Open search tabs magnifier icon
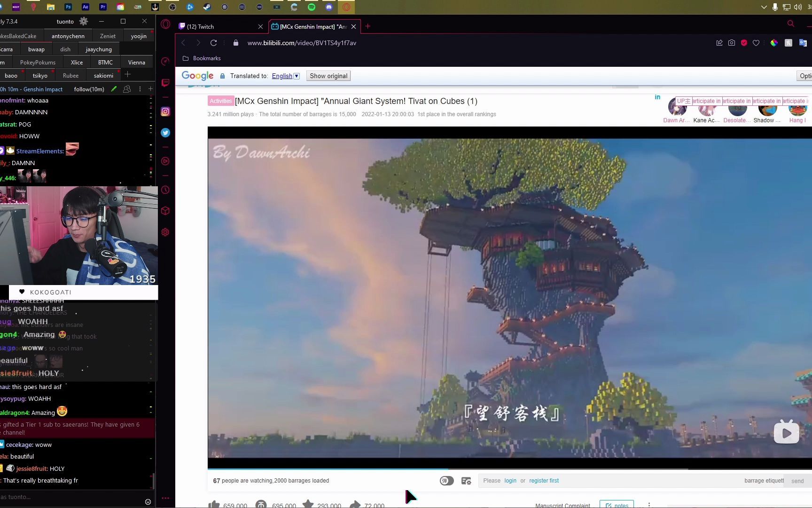This screenshot has height=508, width=812. click(791, 24)
